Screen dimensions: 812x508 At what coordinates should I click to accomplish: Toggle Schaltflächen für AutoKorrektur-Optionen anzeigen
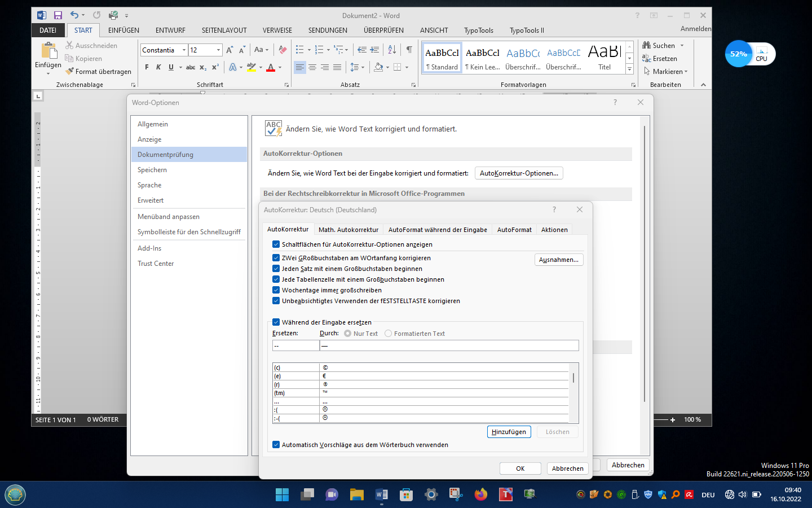coord(276,244)
